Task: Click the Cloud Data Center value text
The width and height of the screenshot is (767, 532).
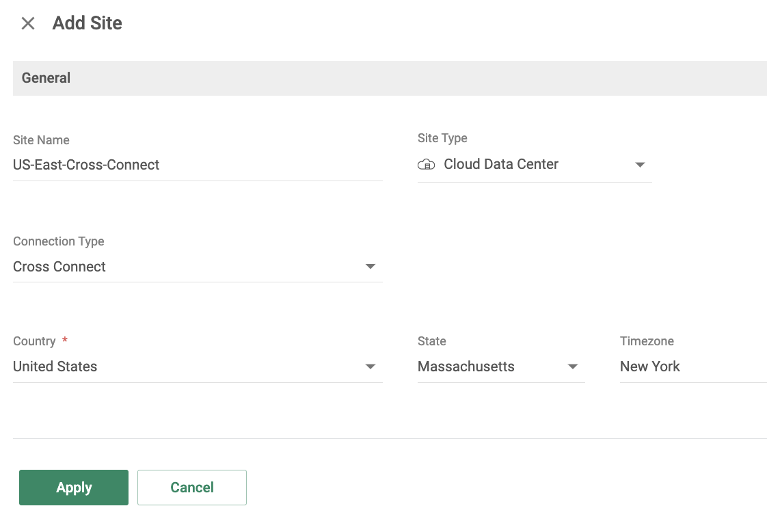Action: pos(501,164)
